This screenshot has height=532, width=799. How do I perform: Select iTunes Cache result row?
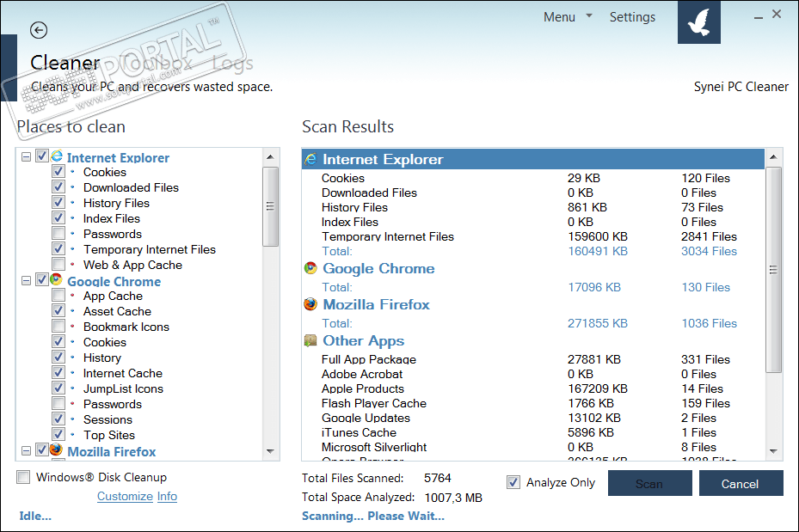pos(533,432)
